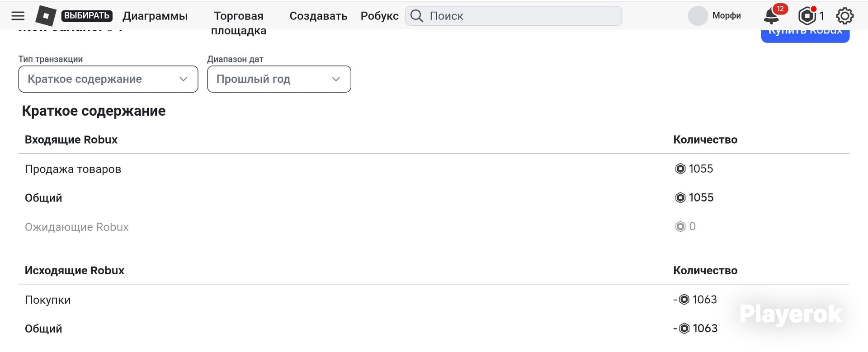Screen dimensions: 868x352
Task: Open the hamburger navigation menu
Action: click(x=18, y=16)
